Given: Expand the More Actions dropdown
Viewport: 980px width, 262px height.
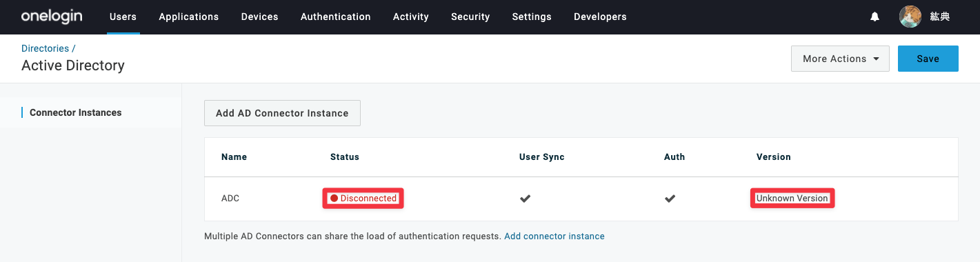Looking at the screenshot, I should pyautogui.click(x=840, y=59).
